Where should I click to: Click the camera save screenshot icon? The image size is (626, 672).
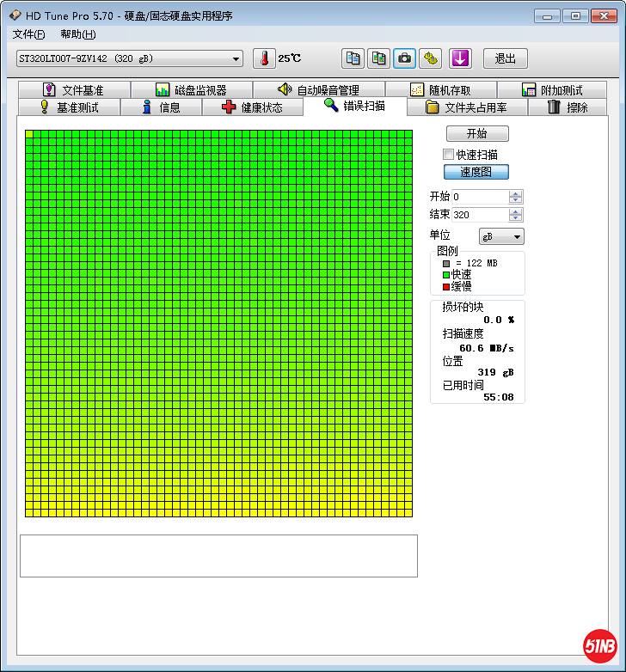click(404, 58)
